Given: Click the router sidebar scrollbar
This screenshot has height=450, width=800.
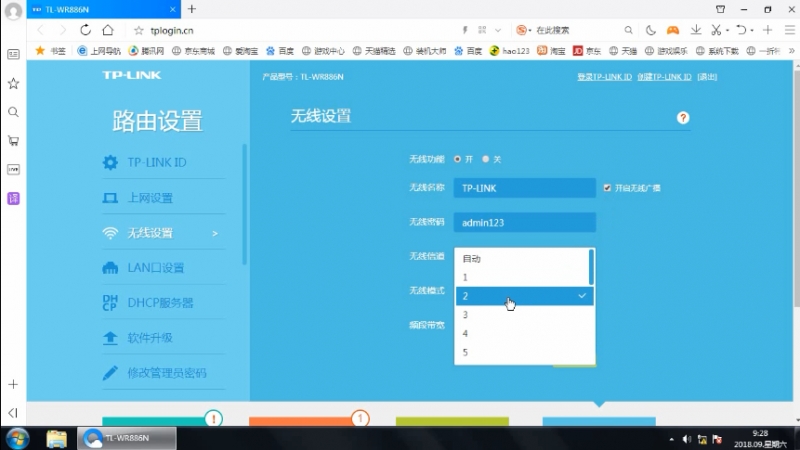Looking at the screenshot, I should (244, 204).
